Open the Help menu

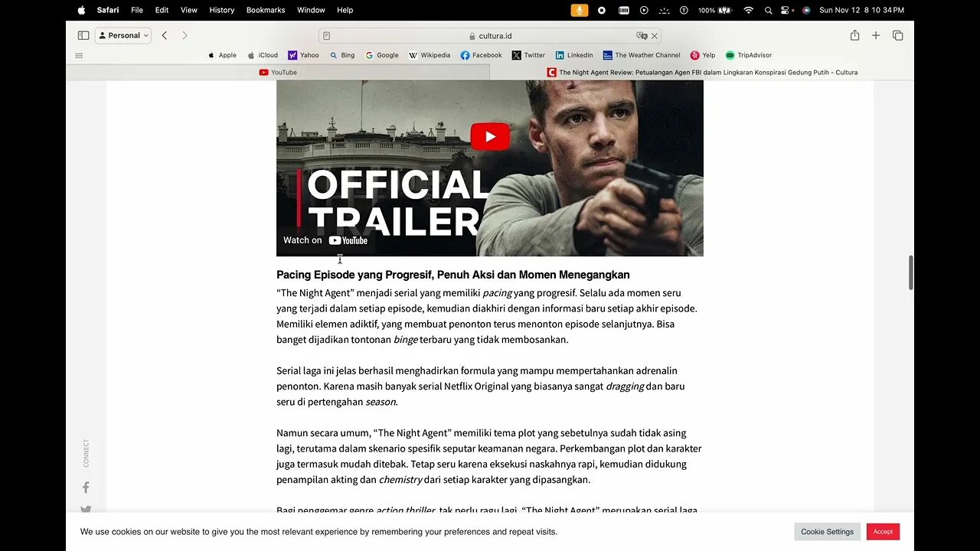345,10
